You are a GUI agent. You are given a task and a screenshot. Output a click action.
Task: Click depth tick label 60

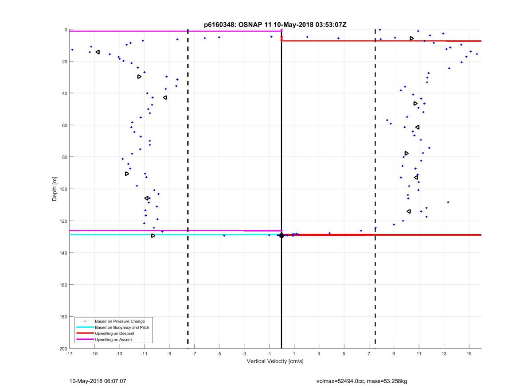(x=64, y=125)
